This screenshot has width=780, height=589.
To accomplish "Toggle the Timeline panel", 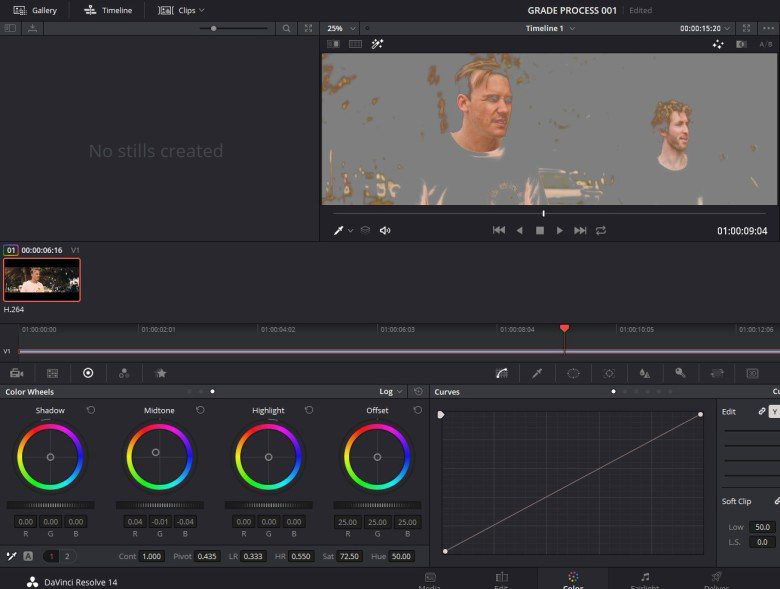I will pyautogui.click(x=108, y=10).
